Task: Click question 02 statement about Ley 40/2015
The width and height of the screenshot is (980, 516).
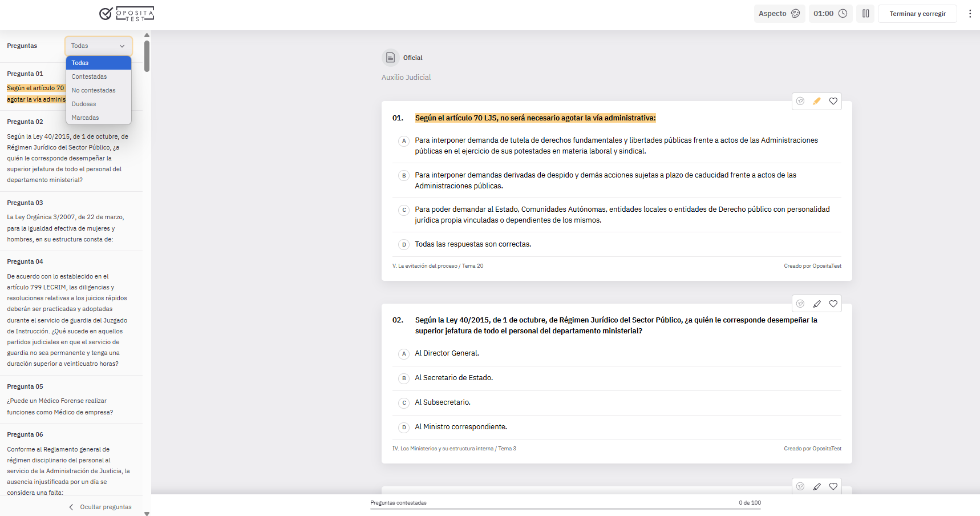Action: point(616,325)
